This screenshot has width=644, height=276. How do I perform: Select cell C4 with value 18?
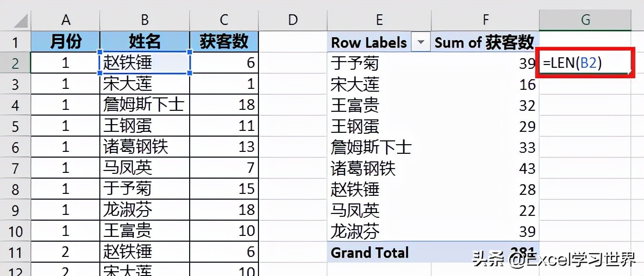(x=224, y=105)
